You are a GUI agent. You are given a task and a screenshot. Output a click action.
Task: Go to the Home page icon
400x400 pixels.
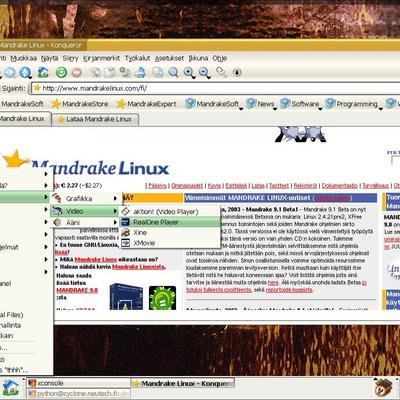point(43,72)
